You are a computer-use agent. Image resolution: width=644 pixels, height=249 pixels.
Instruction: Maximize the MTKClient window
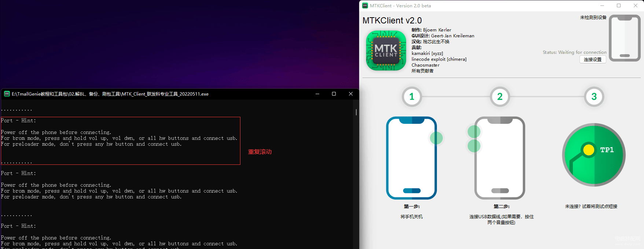[619, 5]
